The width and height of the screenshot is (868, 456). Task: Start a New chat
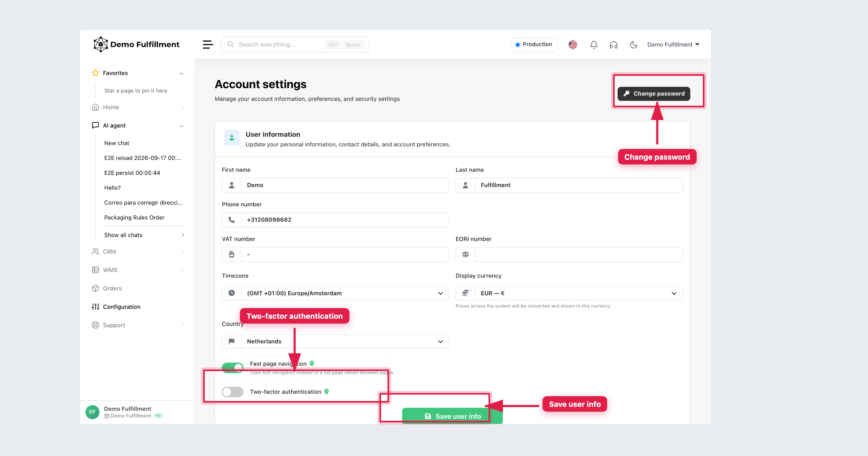(117, 143)
